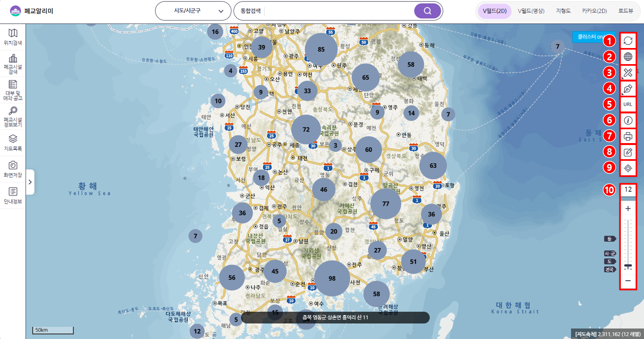
Task: Click the globe full-extent icon
Action: tap(628, 57)
